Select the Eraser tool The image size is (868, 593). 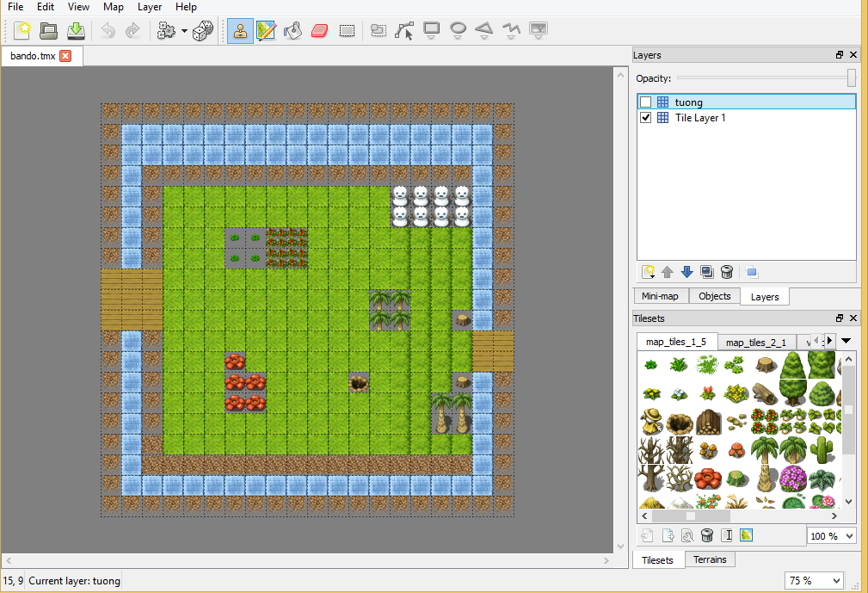(x=318, y=30)
